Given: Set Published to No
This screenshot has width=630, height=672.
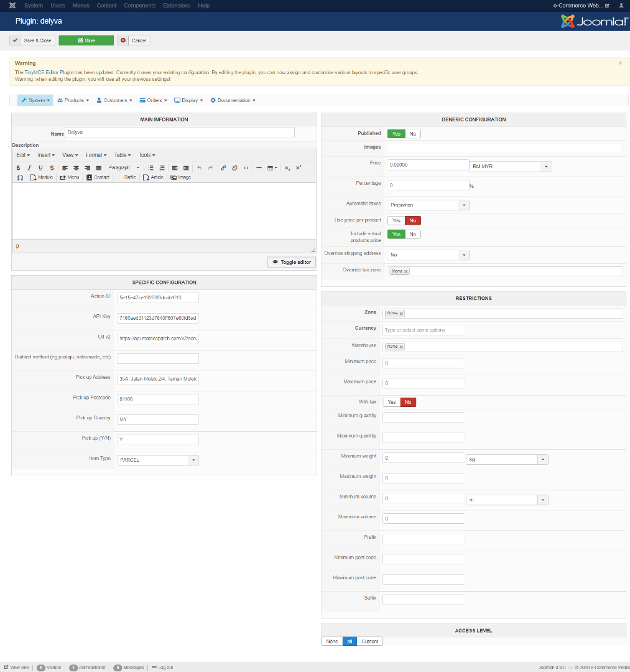Looking at the screenshot, I should click(x=412, y=134).
